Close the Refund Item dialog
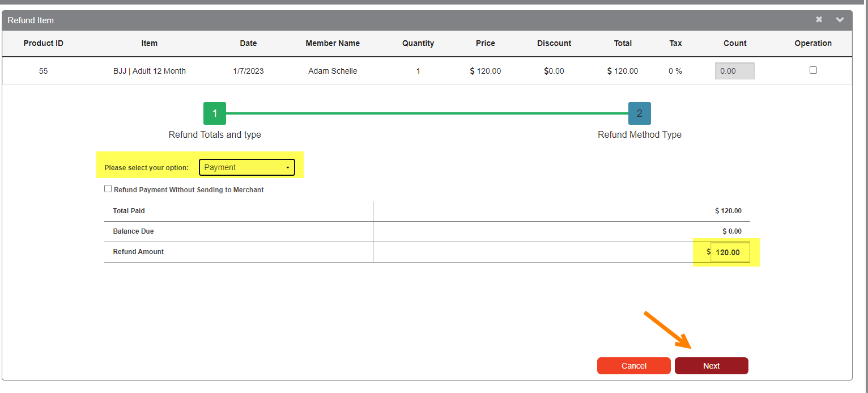This screenshot has width=868, height=393. pyautogui.click(x=819, y=20)
